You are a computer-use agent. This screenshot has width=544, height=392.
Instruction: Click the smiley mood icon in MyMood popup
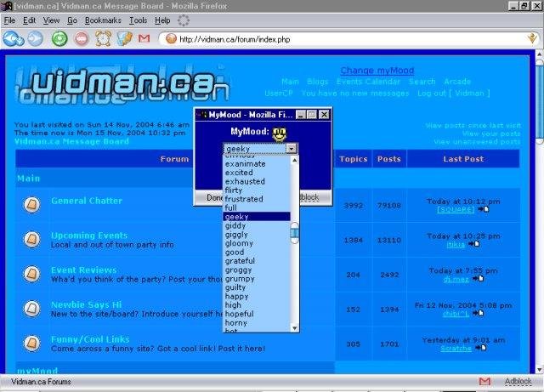click(x=280, y=134)
